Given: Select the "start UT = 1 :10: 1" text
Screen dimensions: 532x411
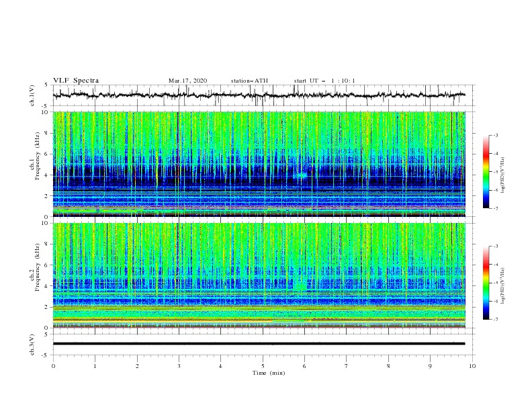Looking at the screenshot, I should coord(324,81).
